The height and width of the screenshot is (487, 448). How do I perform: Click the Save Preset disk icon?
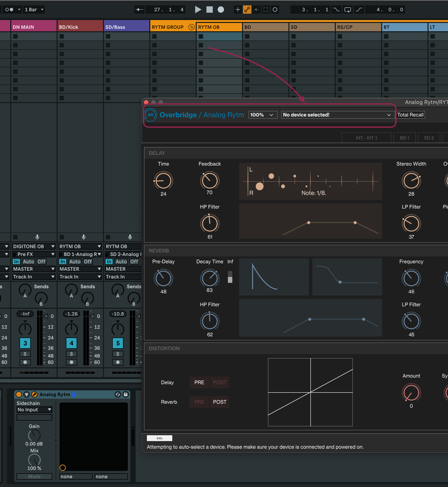tap(126, 394)
